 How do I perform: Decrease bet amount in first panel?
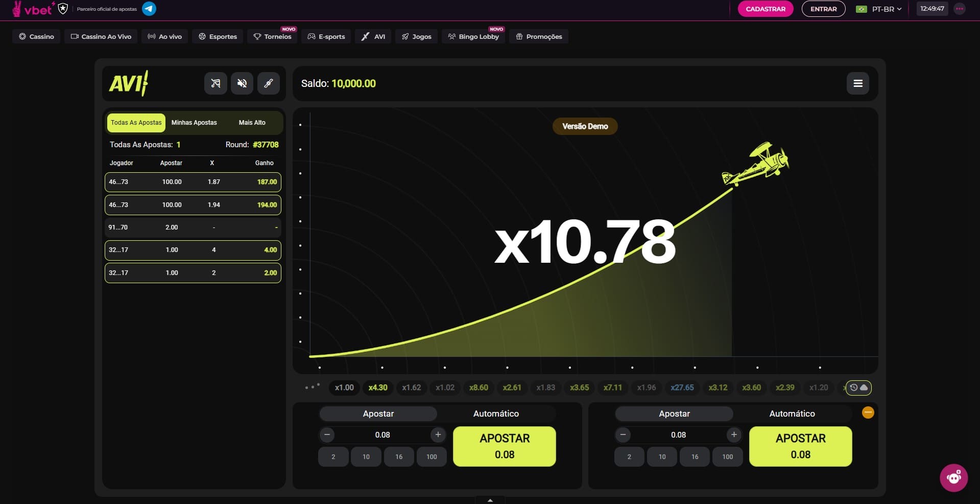click(327, 435)
